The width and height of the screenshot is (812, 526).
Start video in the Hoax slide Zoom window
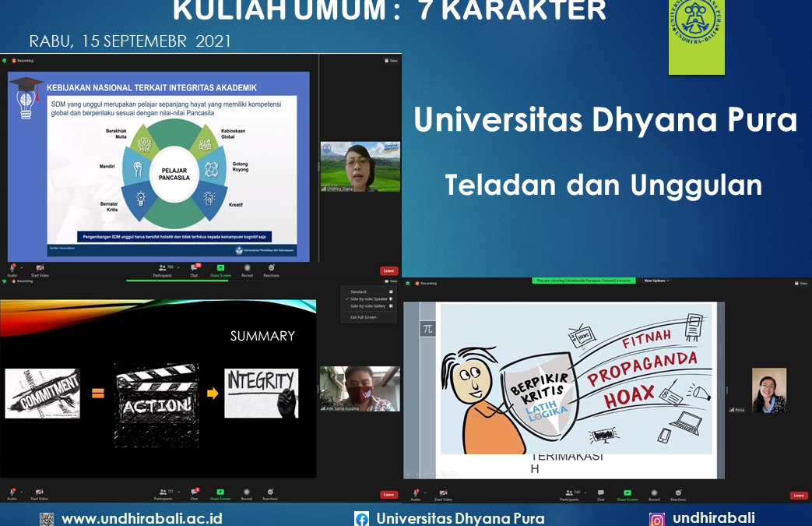tap(443, 495)
